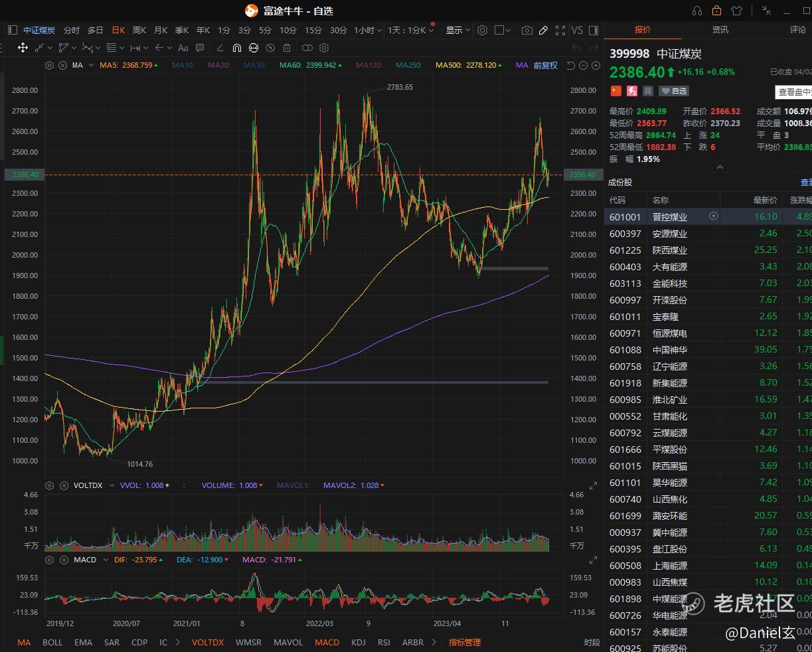Click the magnet snap tool
Screen dimensions: 812x652
pos(237,48)
